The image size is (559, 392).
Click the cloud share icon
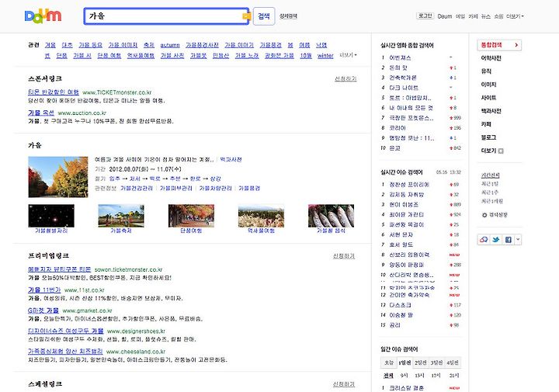[484, 240]
